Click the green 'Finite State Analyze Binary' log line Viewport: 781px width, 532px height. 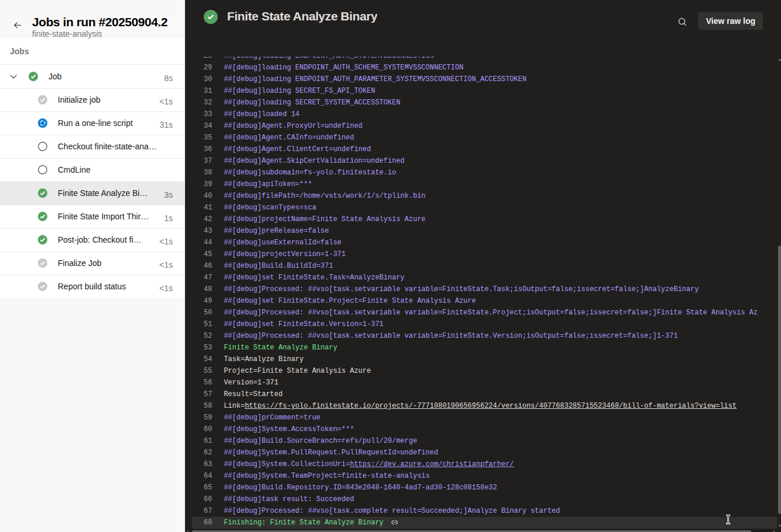point(280,347)
